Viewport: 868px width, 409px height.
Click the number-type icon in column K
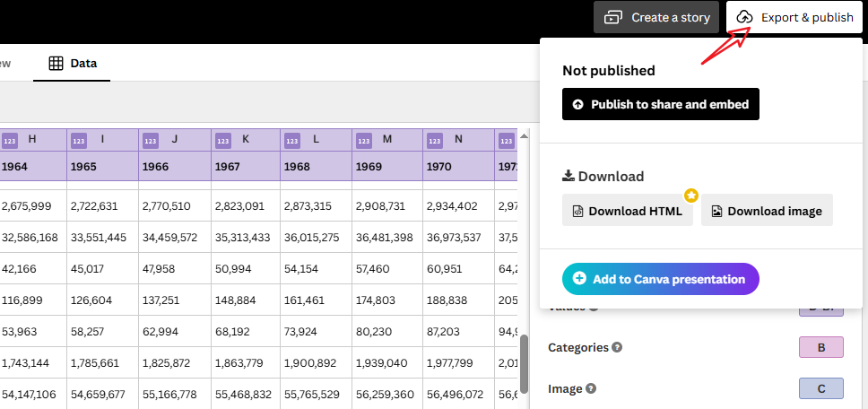coord(221,140)
